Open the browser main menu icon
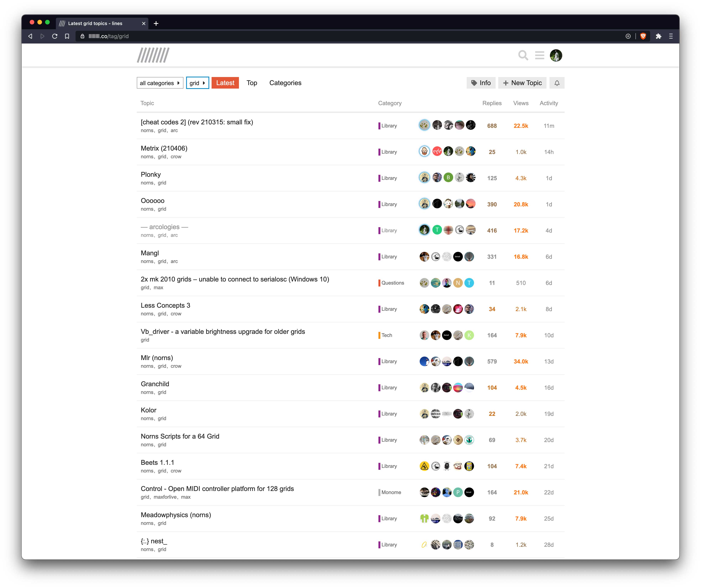This screenshot has height=588, width=701. point(671,36)
